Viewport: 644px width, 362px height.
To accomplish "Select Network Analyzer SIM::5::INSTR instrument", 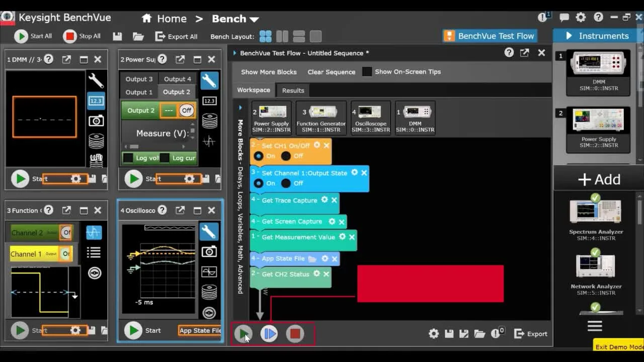I will [596, 272].
